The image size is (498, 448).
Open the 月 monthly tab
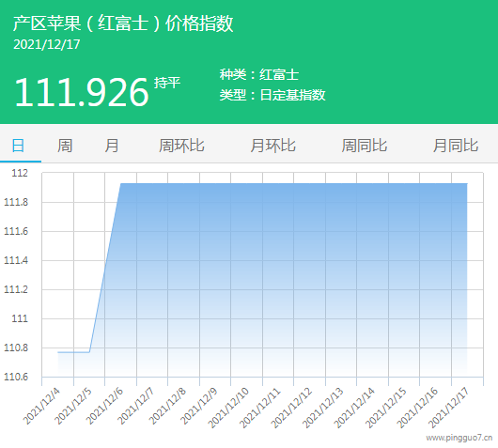click(x=112, y=146)
